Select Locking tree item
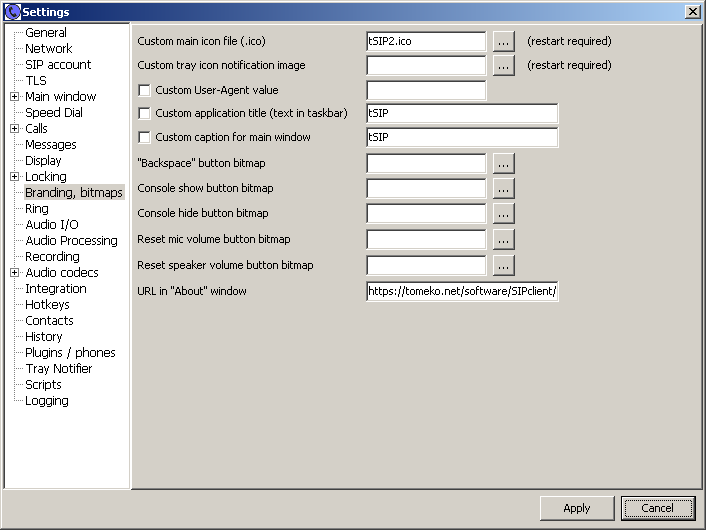The width and height of the screenshot is (706, 530). tap(46, 177)
